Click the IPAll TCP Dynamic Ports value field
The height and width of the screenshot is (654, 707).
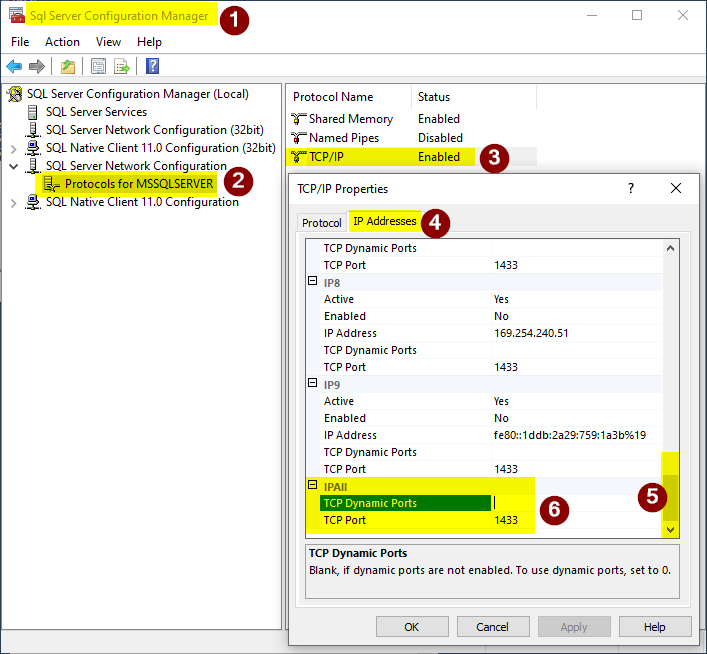click(576, 503)
